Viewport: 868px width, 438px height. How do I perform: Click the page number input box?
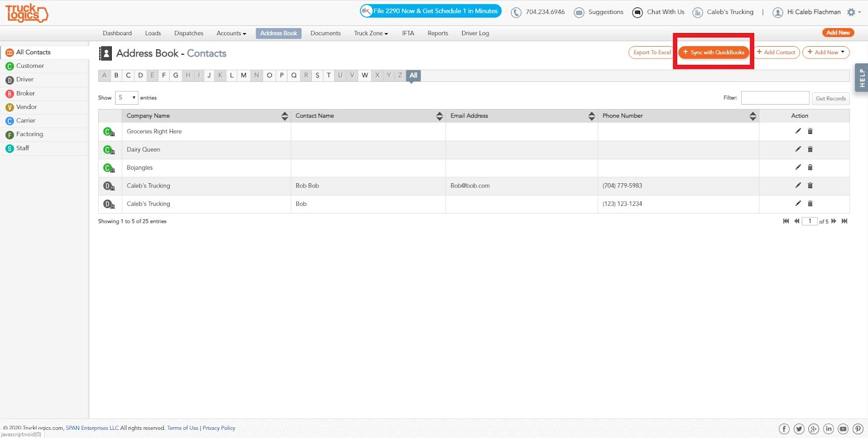click(810, 221)
